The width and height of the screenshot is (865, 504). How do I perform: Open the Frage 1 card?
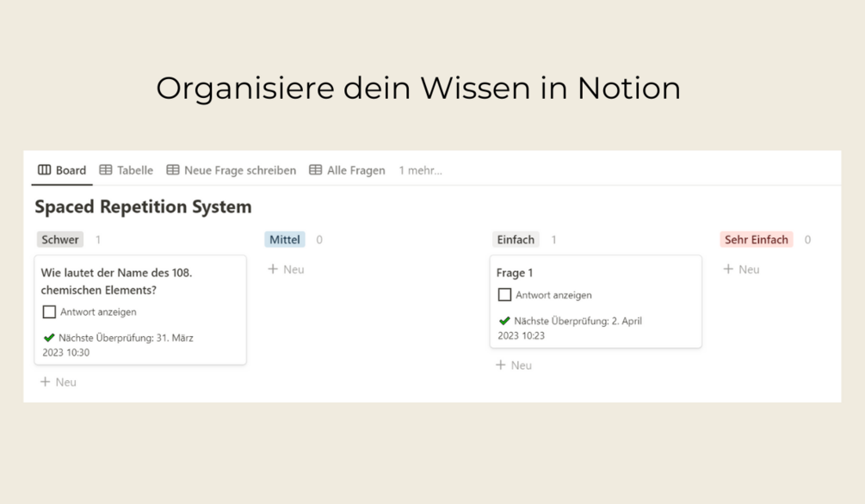pos(596,302)
